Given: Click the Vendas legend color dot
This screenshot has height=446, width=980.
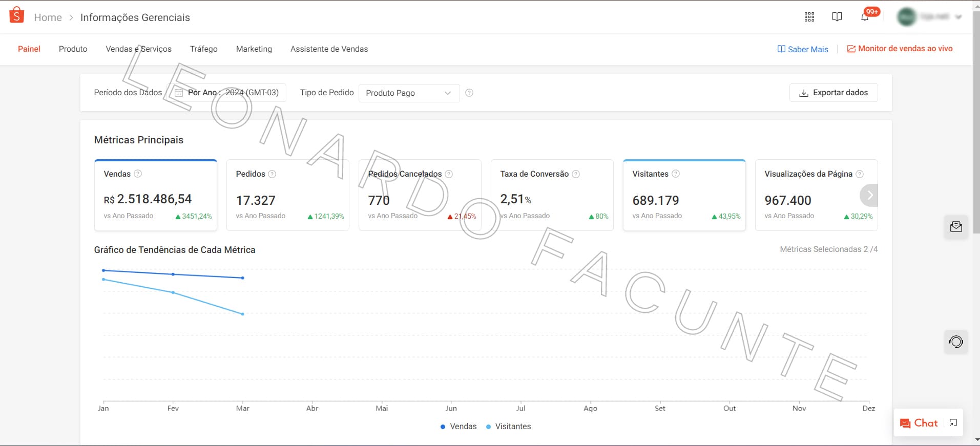Looking at the screenshot, I should (443, 427).
